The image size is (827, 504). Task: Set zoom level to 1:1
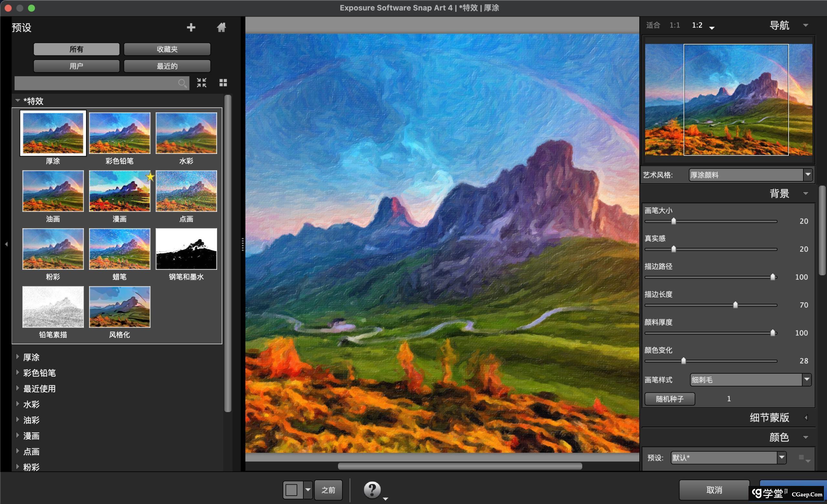[x=675, y=25]
